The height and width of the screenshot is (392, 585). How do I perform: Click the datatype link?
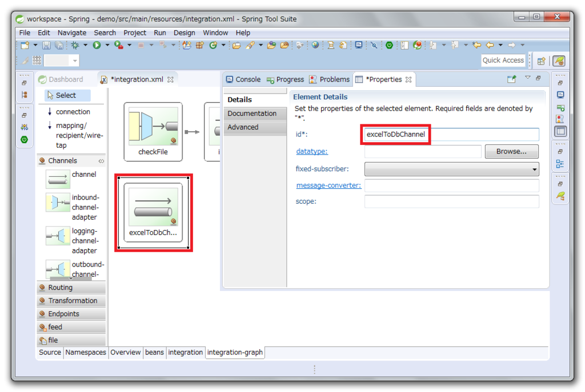click(x=312, y=151)
